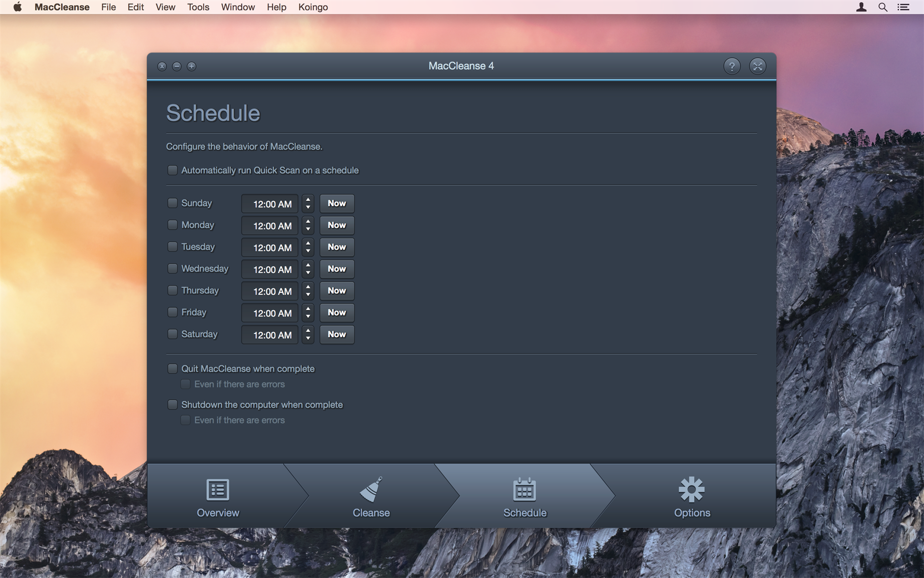Open the Apple menu

[x=17, y=7]
